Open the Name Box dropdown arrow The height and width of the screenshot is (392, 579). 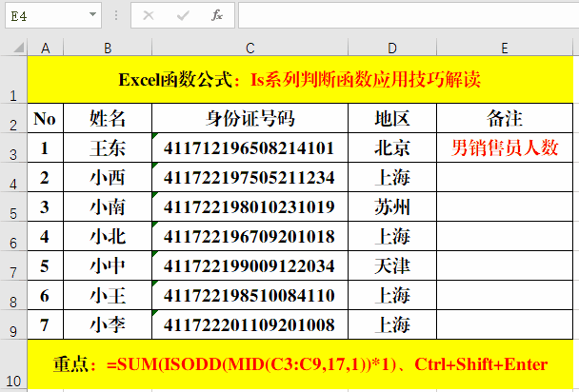click(x=92, y=15)
